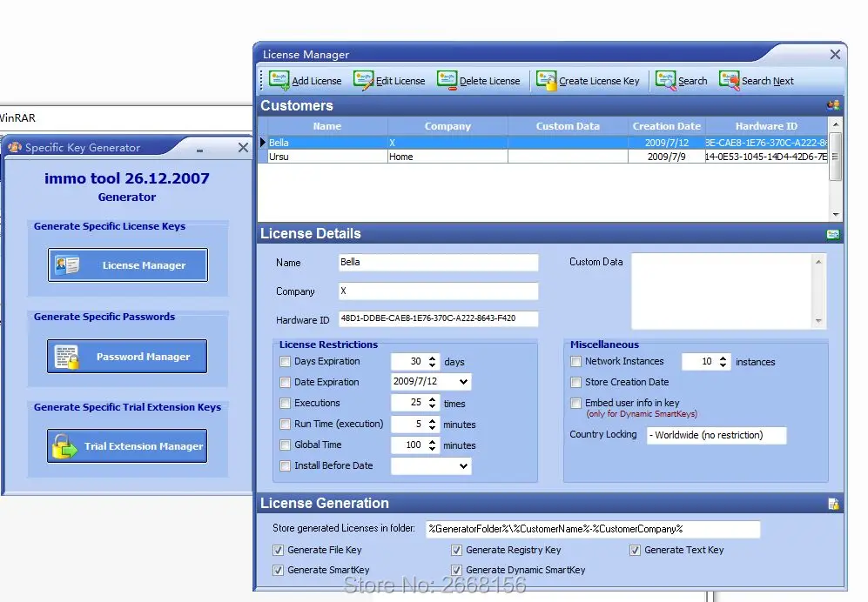Check Install Before Date option
Screen dimensions: 868x602
pyautogui.click(x=285, y=466)
